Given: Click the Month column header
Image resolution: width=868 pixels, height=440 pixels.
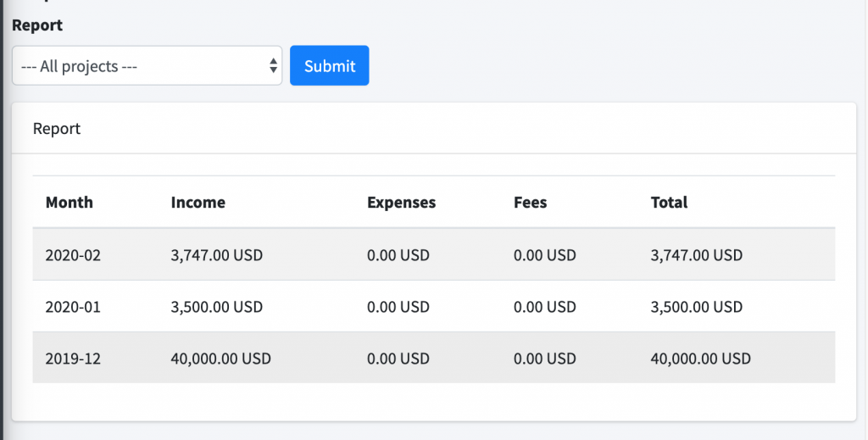Looking at the screenshot, I should pos(70,203).
